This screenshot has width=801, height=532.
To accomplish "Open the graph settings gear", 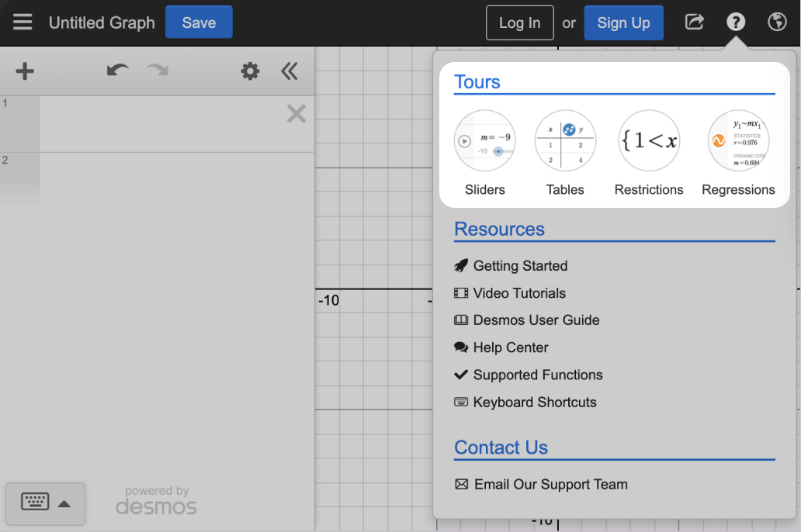I will (250, 71).
